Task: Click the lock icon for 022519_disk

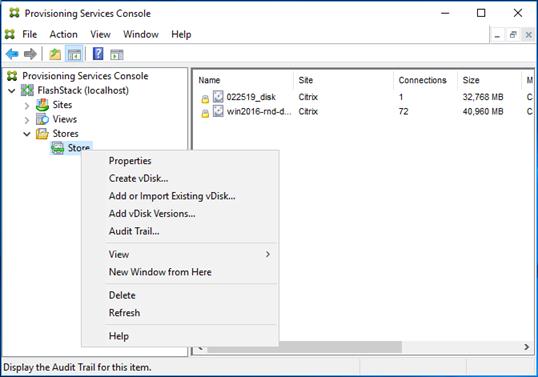Action: point(205,99)
